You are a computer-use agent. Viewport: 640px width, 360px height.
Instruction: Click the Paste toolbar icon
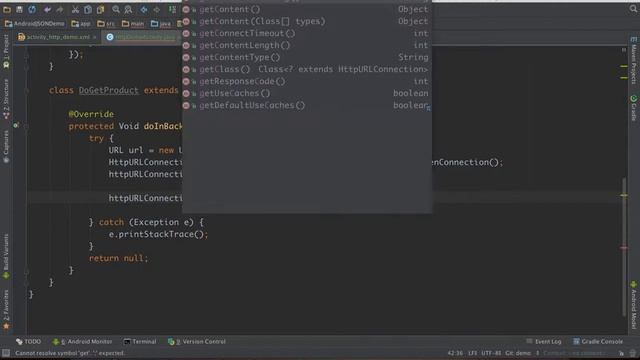(x=100, y=9)
